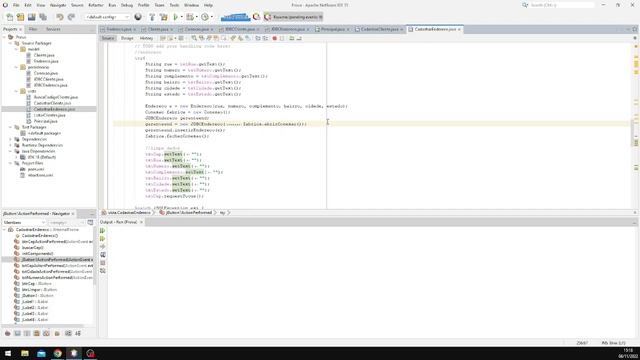Viewport: 640px width, 360px height.
Task: Click the search field at top right
Action: point(562,5)
